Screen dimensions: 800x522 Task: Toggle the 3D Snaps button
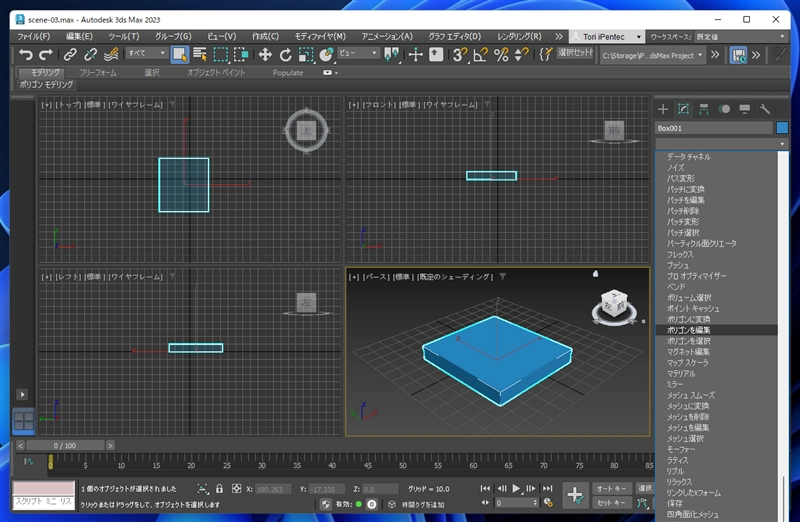click(x=460, y=54)
